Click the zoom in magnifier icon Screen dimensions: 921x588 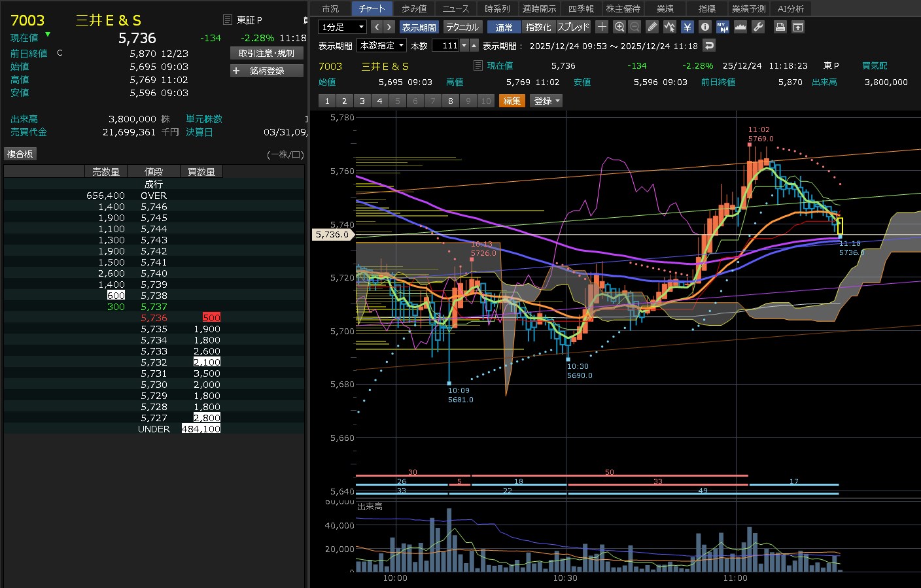(619, 27)
